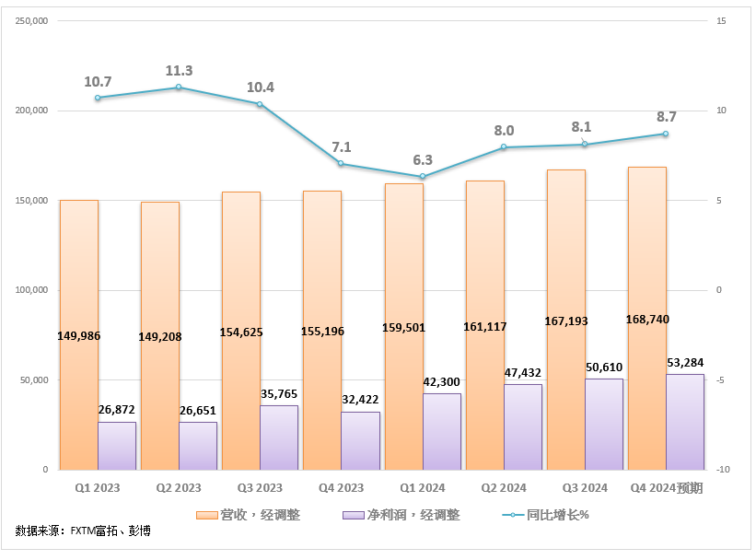Select the Q1 2023 revenue bar labeled 149,986
Screen dimensions: 756x560
(79, 276)
